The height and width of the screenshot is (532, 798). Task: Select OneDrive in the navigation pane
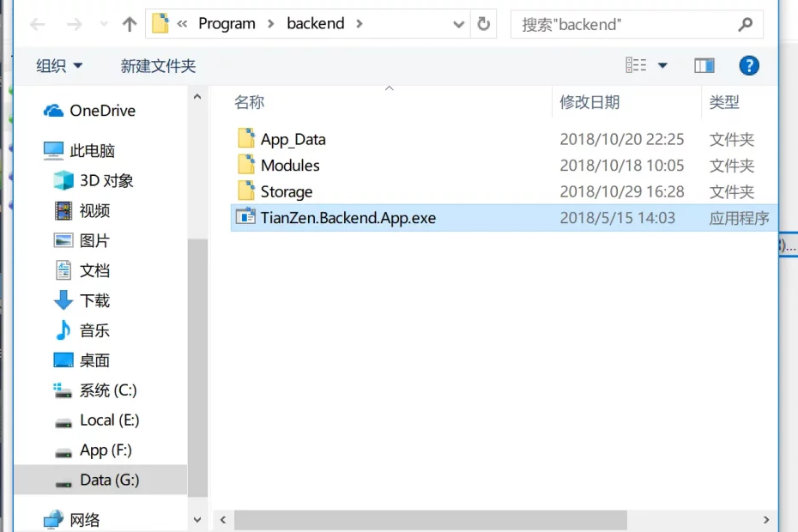(102, 111)
